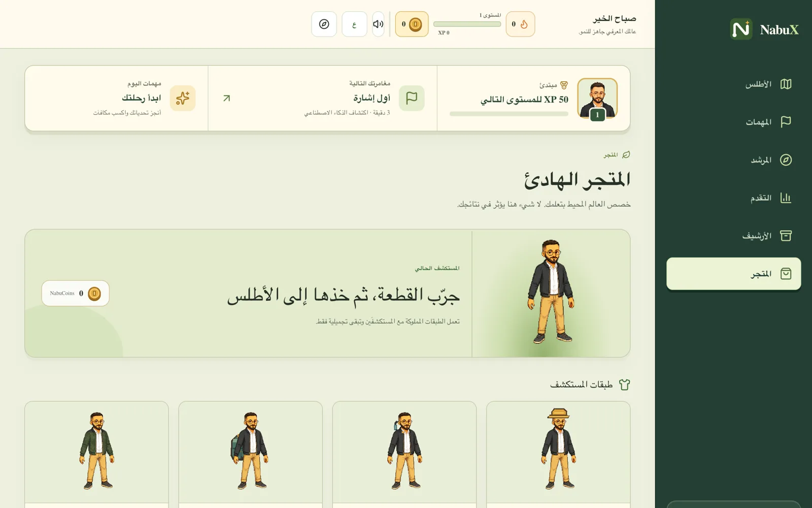This screenshot has width=812, height=508.
Task: Click the shirt icon beside طبقات المستكشف
Action: click(x=624, y=385)
